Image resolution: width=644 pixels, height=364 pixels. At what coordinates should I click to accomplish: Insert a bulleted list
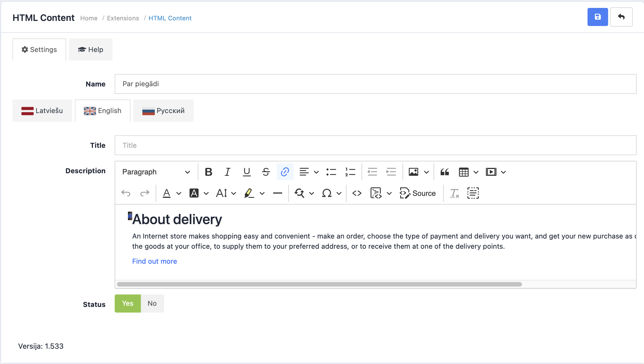pyautogui.click(x=331, y=172)
